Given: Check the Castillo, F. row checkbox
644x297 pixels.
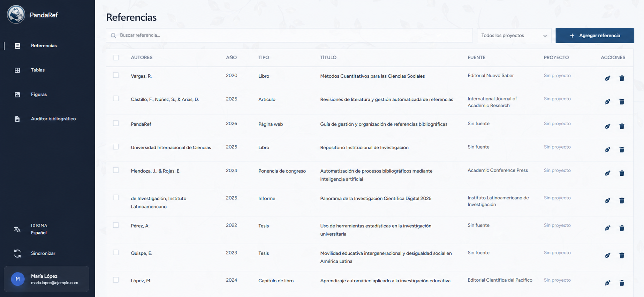Looking at the screenshot, I should click(116, 99).
